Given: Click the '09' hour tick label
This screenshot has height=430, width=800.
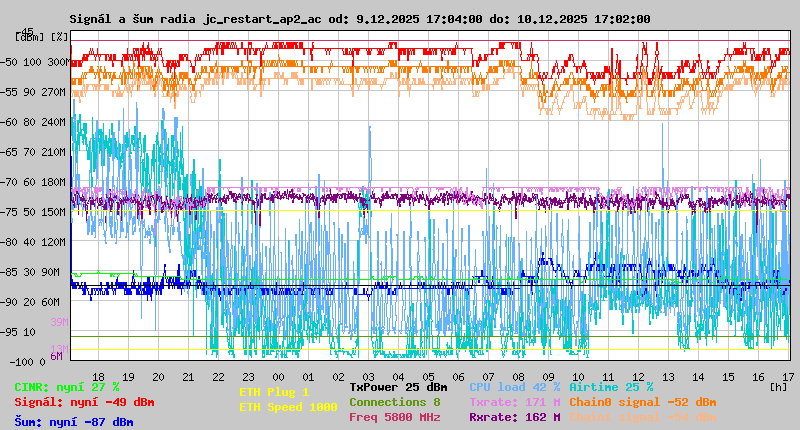Looking at the screenshot, I should pos(548,377).
